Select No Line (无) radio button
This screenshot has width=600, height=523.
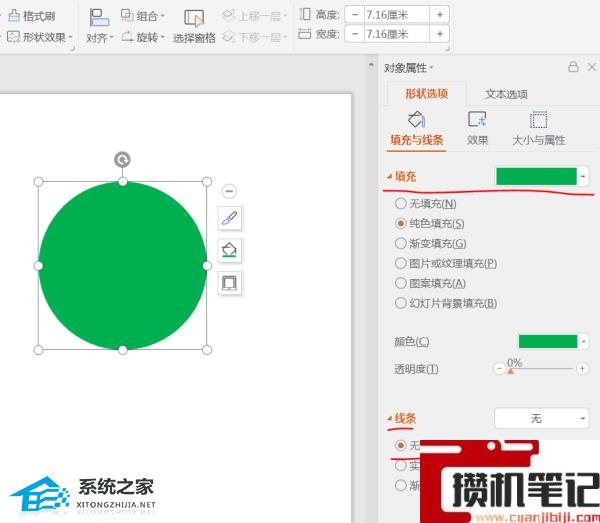click(400, 445)
